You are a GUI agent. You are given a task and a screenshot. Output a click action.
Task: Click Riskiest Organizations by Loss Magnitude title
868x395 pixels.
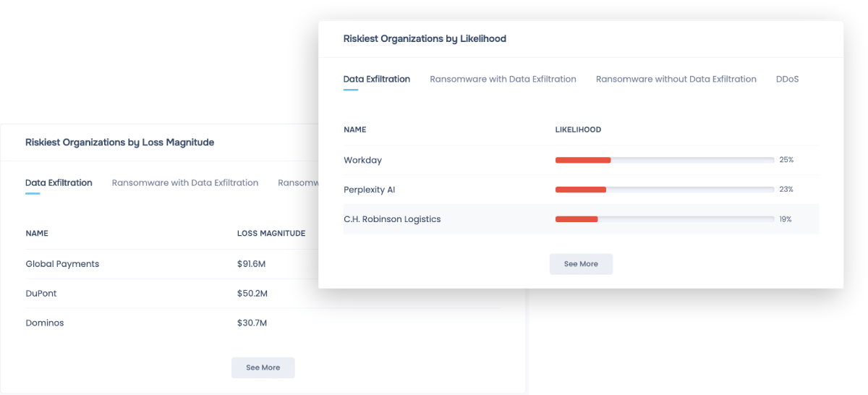(120, 143)
